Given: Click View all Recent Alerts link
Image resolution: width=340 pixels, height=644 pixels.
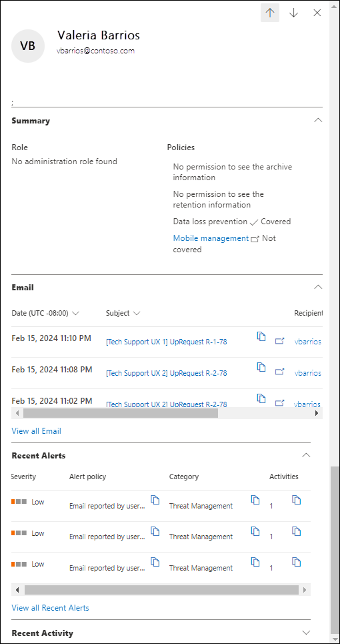Looking at the screenshot, I should tap(51, 607).
